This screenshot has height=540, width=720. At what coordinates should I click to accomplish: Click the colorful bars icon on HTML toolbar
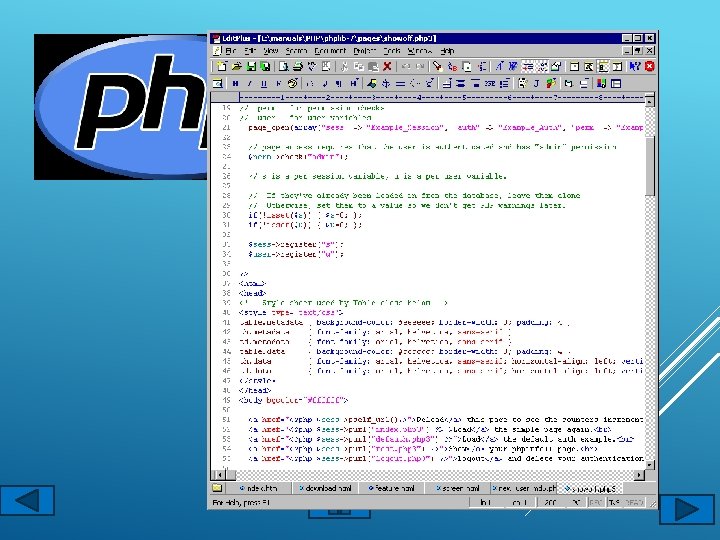(602, 83)
